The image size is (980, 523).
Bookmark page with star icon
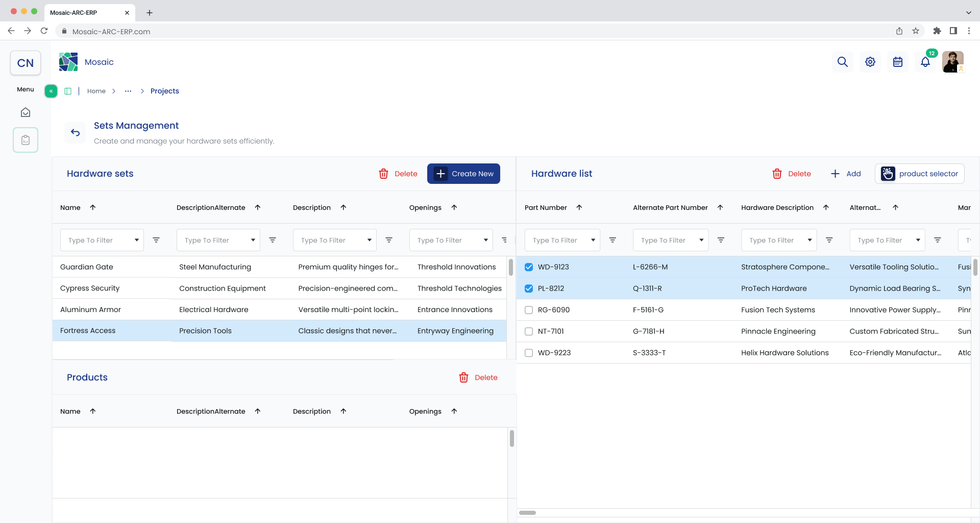pyautogui.click(x=916, y=31)
